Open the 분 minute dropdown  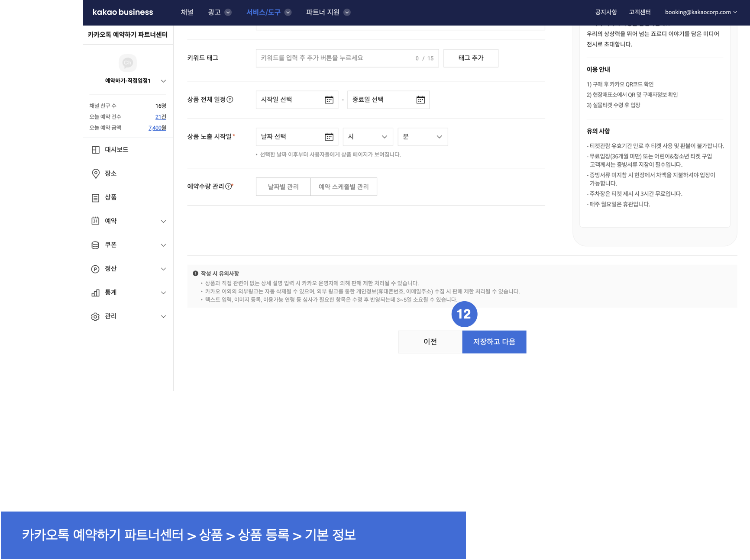[423, 137]
